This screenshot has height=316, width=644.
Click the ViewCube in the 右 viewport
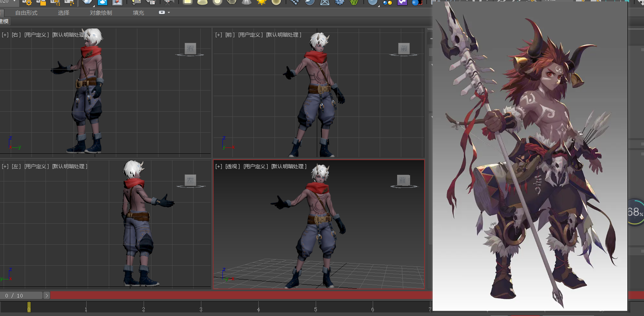(x=190, y=48)
